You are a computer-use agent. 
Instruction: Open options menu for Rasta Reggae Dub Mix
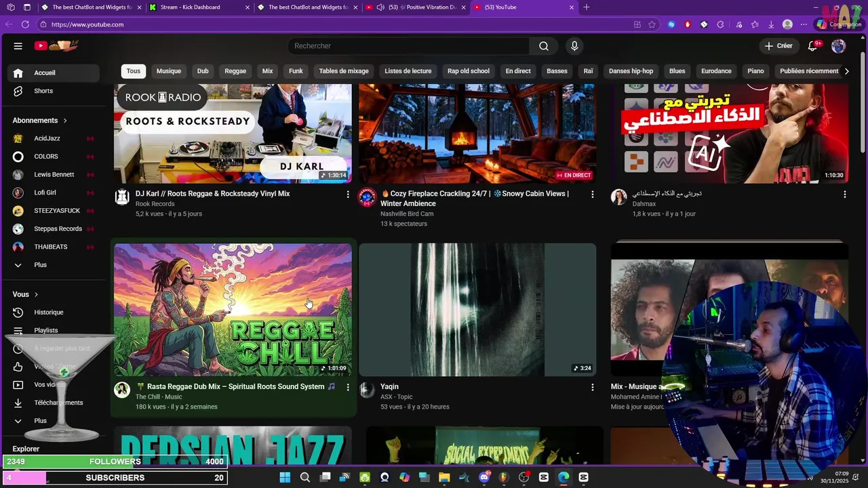tap(348, 387)
